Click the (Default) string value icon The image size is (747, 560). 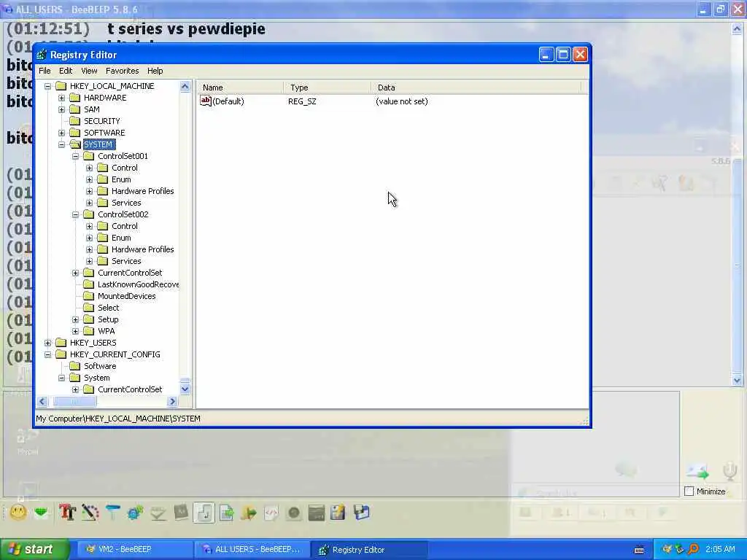click(205, 101)
